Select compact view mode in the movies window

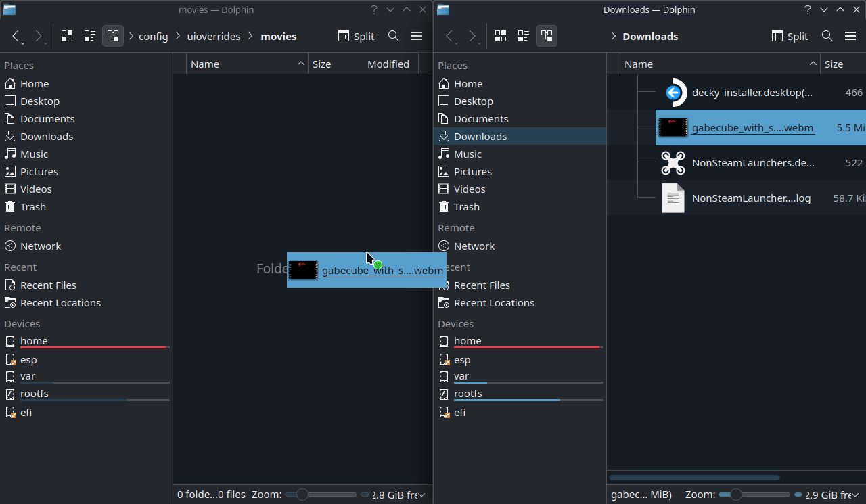point(89,36)
